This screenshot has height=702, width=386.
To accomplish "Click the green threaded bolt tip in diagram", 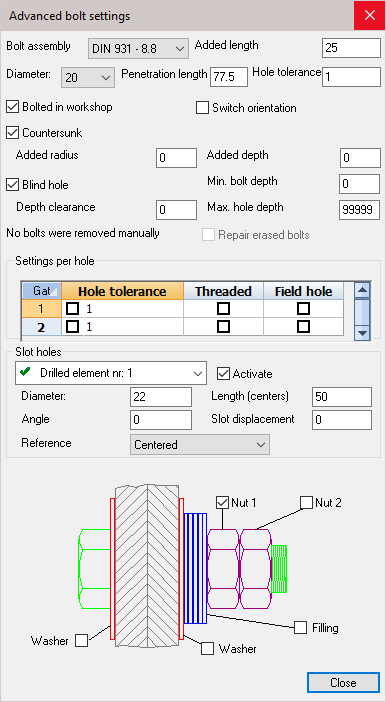I will click(x=279, y=569).
